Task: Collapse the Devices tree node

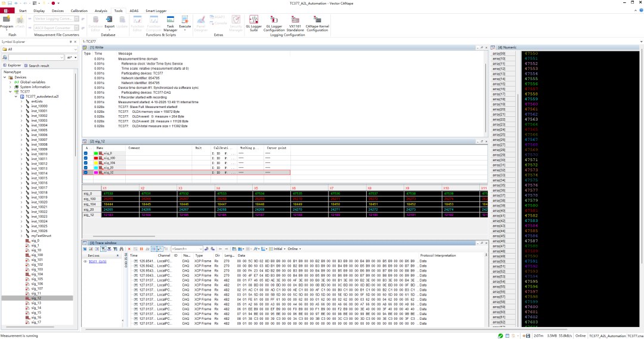Action: (5, 77)
